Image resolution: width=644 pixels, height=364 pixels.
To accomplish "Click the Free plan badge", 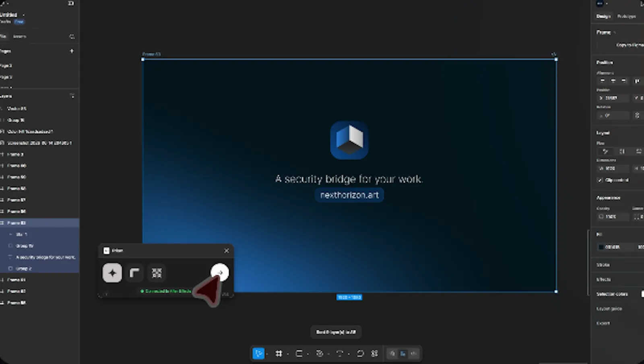I will point(19,22).
